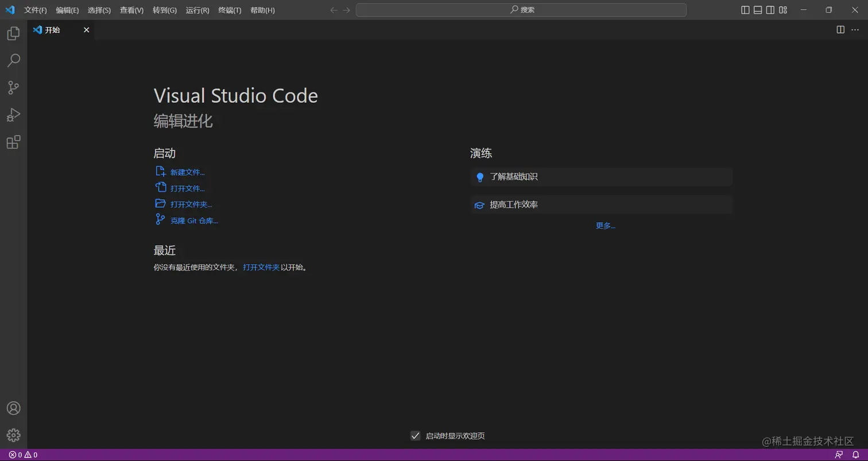Go back with the left arrow
Image resolution: width=868 pixels, height=461 pixels.
[x=334, y=10]
